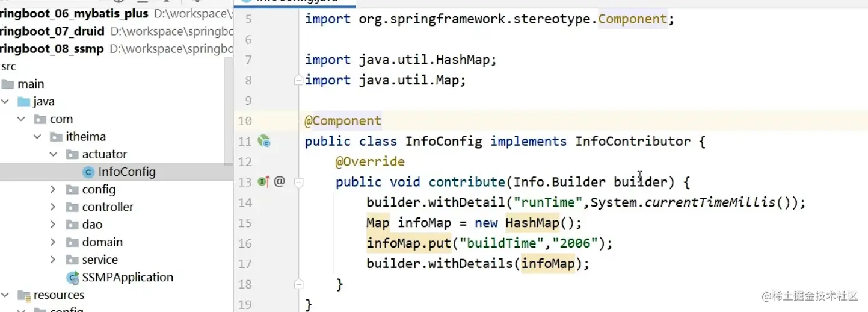
Task: Expand the domain package
Action: (x=53, y=242)
